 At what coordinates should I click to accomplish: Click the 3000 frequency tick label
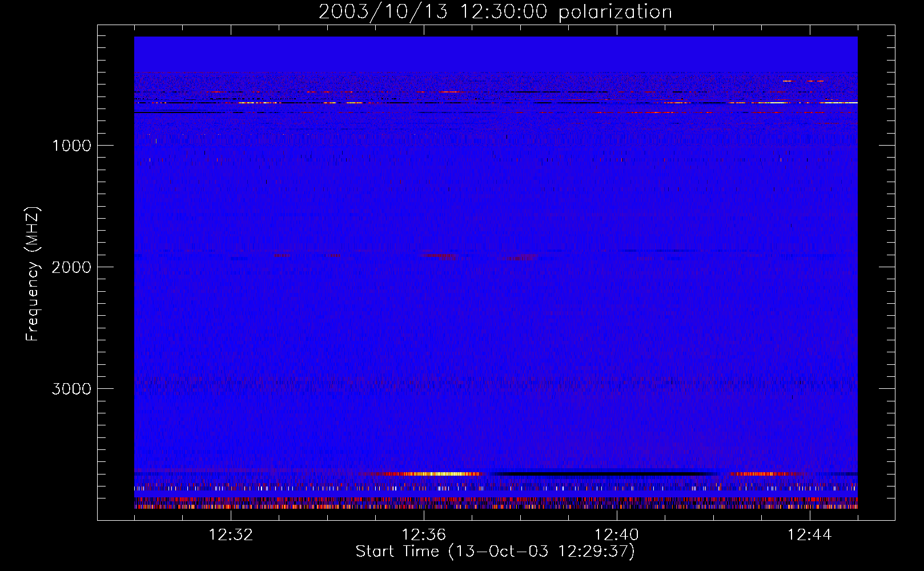point(71,389)
